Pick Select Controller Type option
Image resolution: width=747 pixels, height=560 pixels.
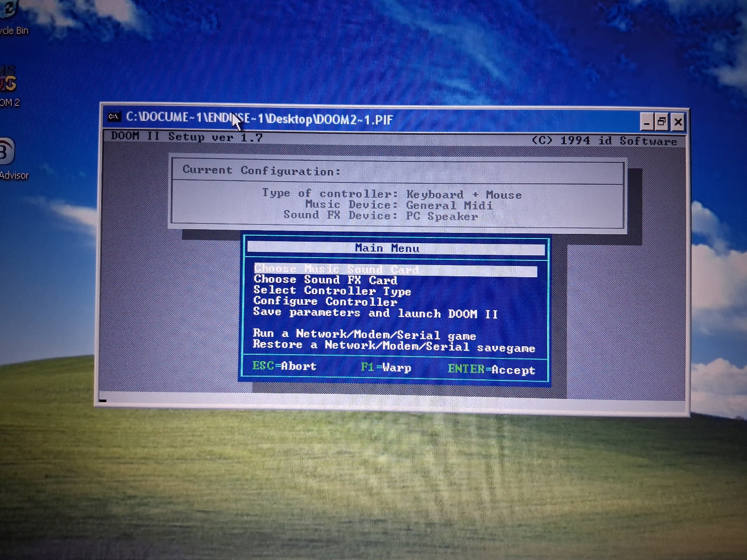tap(332, 291)
